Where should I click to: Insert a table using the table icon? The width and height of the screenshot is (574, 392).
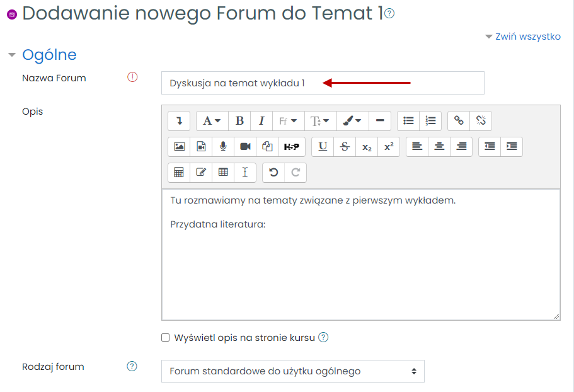tap(223, 172)
